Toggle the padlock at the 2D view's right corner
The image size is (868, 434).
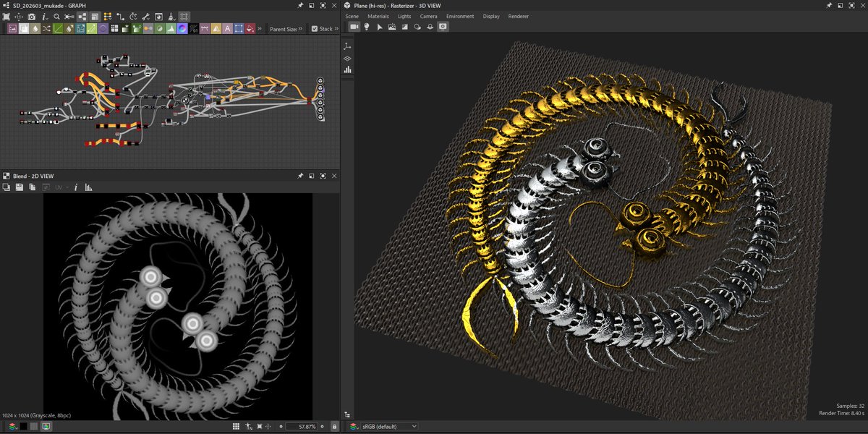coord(333,426)
